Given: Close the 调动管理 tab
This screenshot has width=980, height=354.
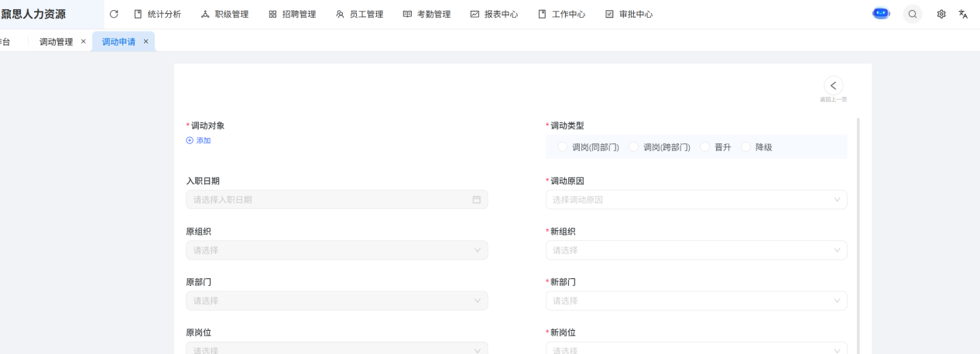Looking at the screenshot, I should tap(83, 42).
